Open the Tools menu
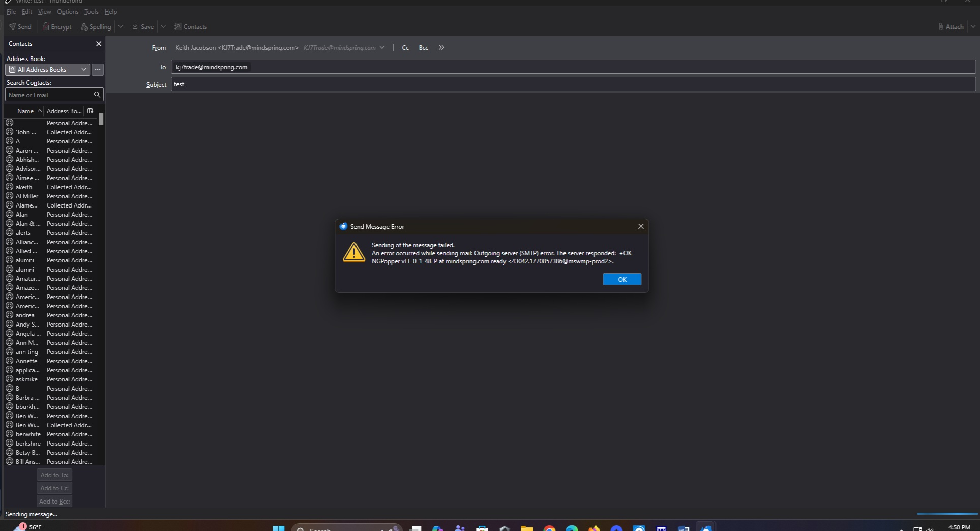The height and width of the screenshot is (531, 980). point(91,11)
